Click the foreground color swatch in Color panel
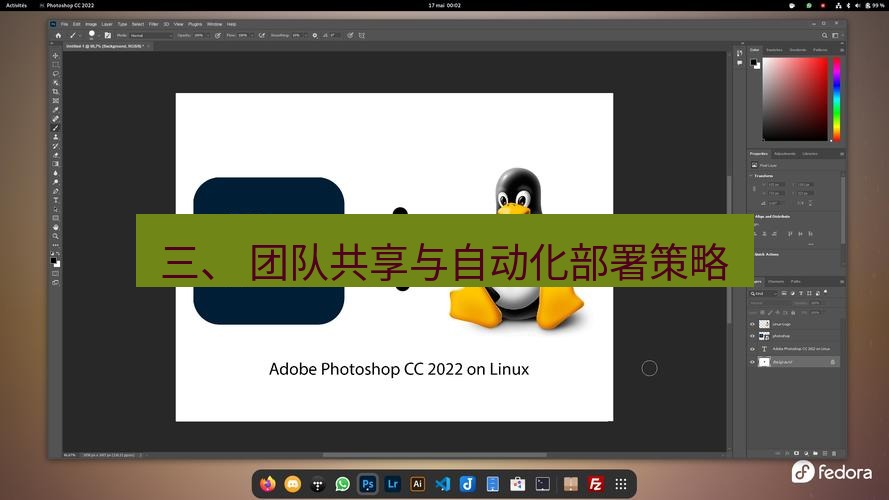Viewport: 889px width, 500px height. [x=753, y=62]
